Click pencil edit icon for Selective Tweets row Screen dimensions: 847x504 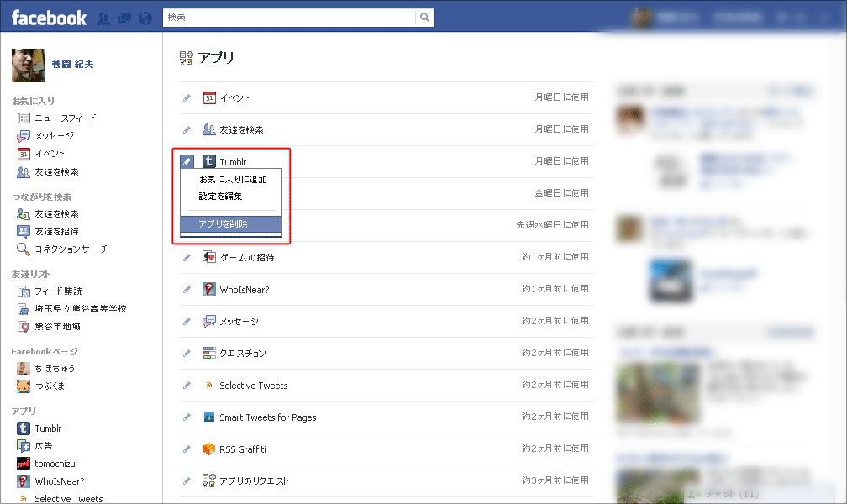187,385
